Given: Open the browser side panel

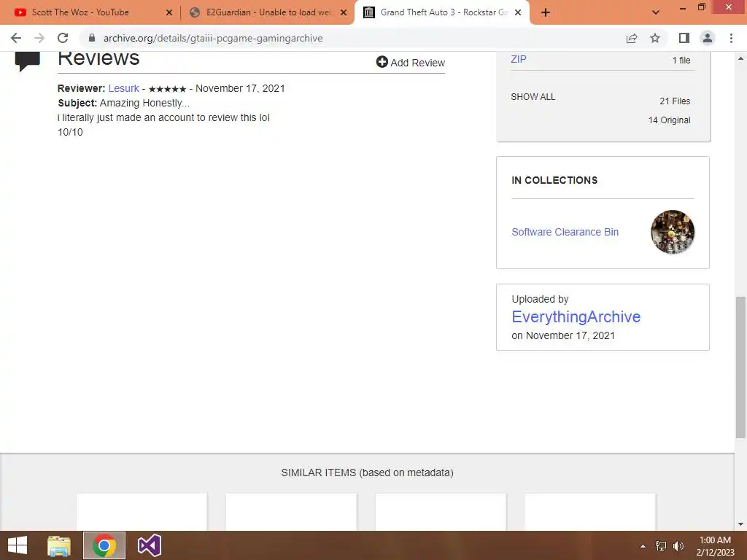Looking at the screenshot, I should (684, 38).
